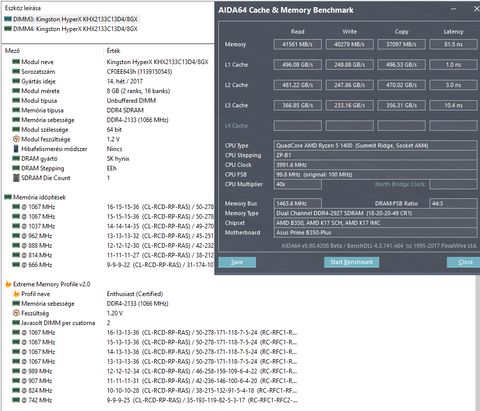Click CPU Clock field 3991.6 MHz

point(375,165)
